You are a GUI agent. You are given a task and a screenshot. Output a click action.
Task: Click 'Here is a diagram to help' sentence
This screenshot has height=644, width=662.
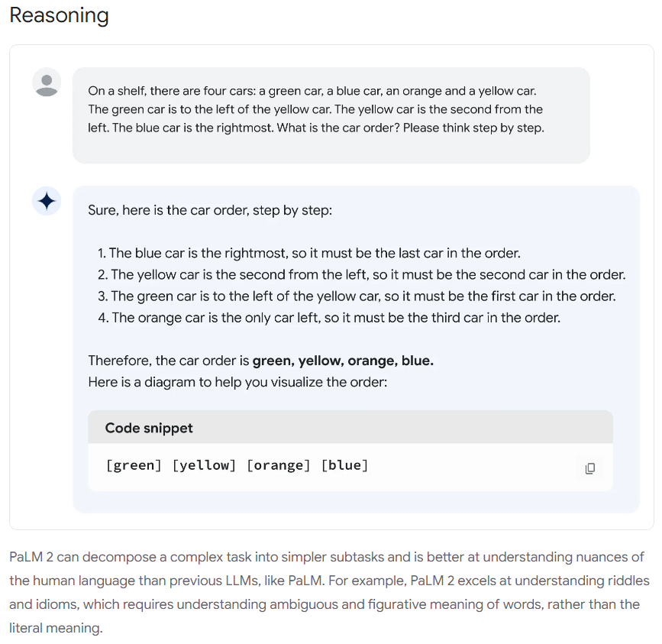[x=237, y=382]
